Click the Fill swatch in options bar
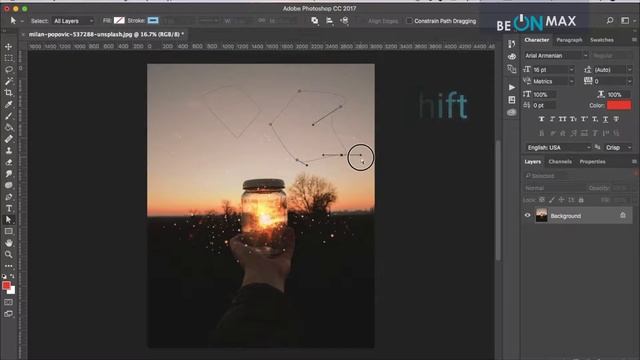The image size is (640, 360). coord(119,20)
